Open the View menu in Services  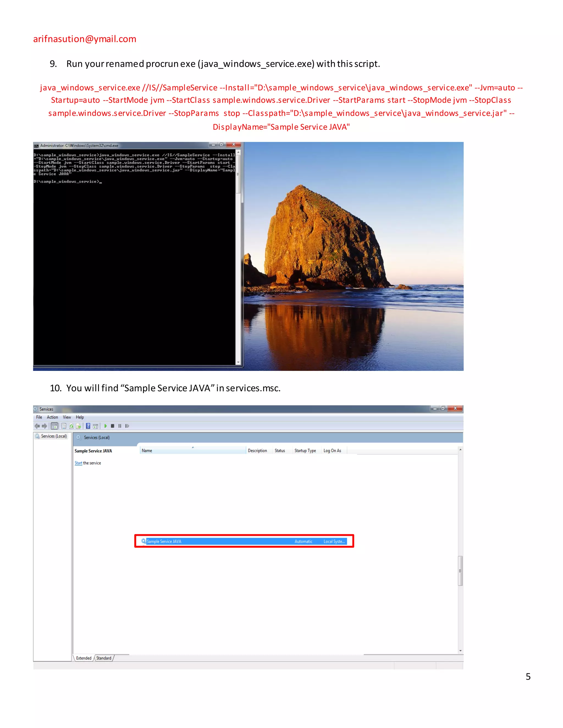(67, 417)
